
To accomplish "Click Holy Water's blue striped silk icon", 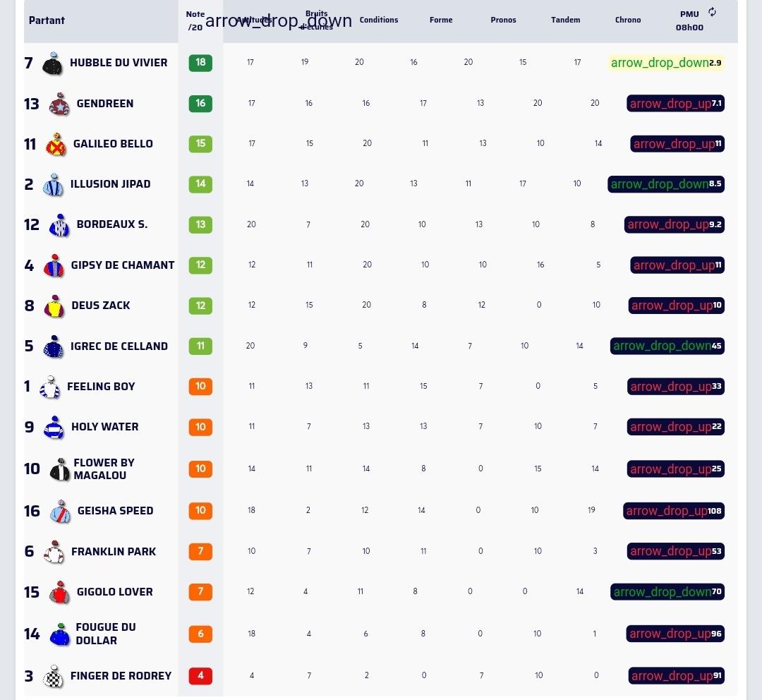I will click(x=54, y=428).
